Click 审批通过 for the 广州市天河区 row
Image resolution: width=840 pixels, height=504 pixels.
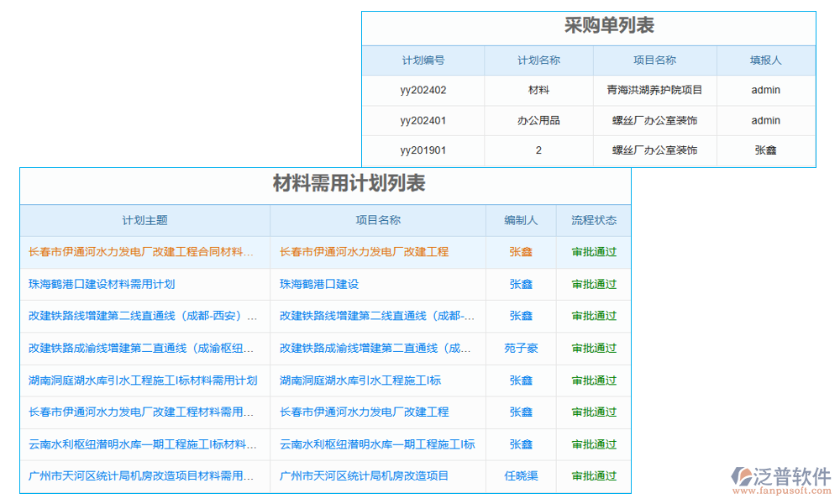click(593, 475)
